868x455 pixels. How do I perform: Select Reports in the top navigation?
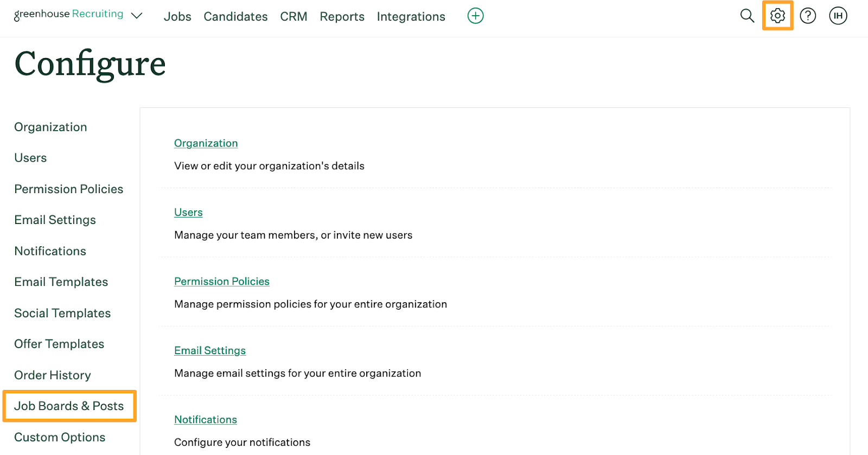[342, 17]
